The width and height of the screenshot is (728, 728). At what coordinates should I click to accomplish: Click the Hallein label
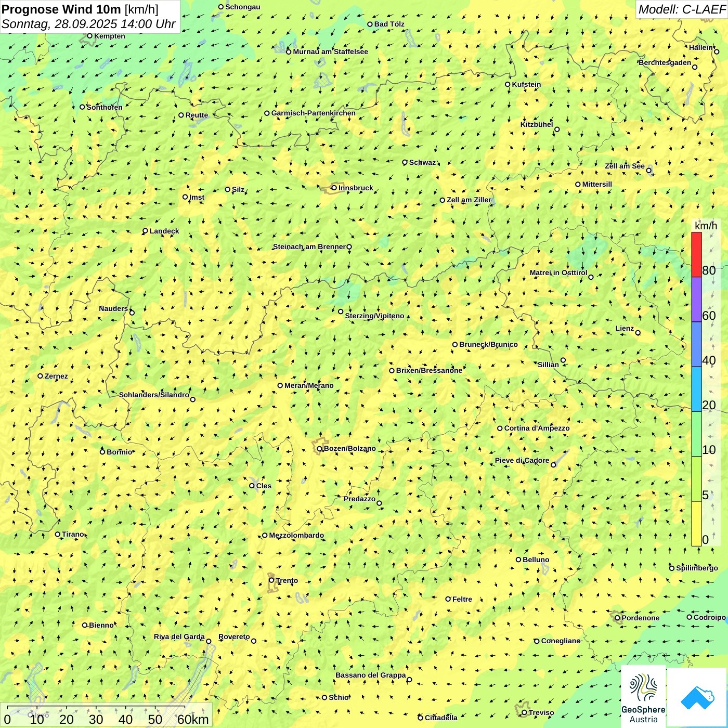click(701, 47)
